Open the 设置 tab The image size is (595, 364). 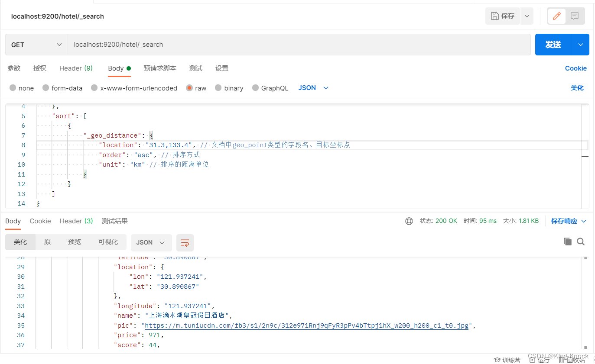tap(222, 68)
